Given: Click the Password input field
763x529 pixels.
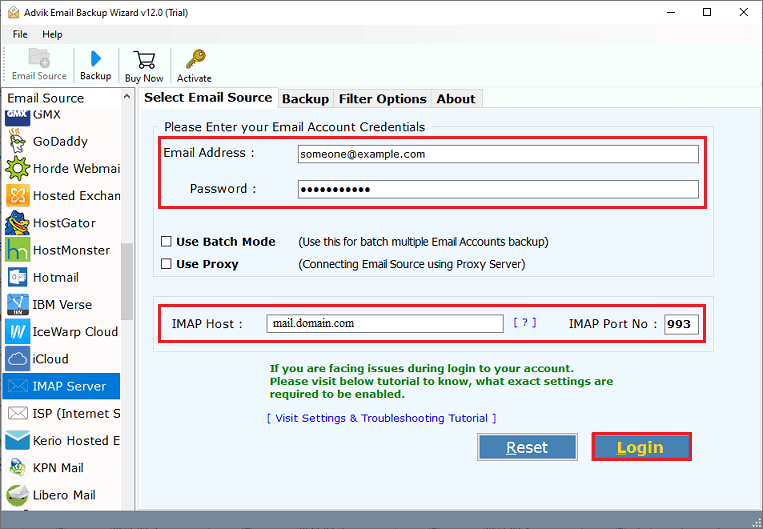Looking at the screenshot, I should (498, 189).
